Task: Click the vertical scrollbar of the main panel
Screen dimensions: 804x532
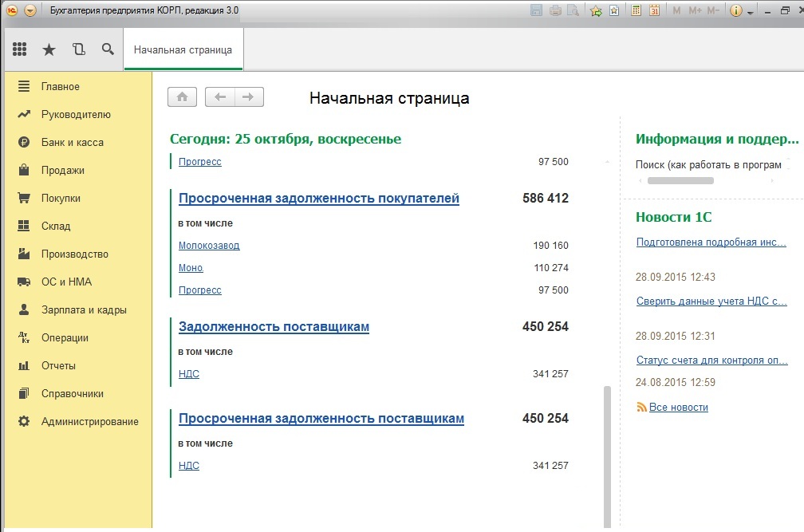Action: tap(608, 456)
